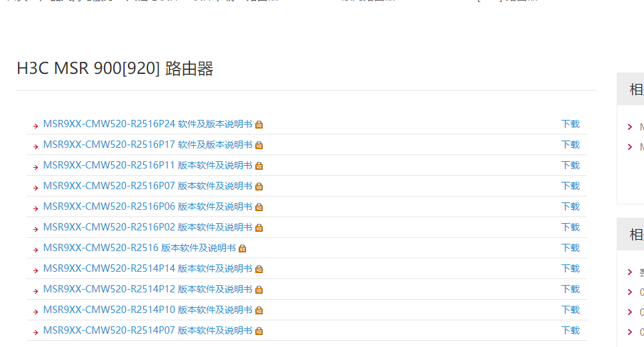This screenshot has width=644, height=347.
Task: Click red arrow bullet before R2516P24 entry
Action: 36,126
